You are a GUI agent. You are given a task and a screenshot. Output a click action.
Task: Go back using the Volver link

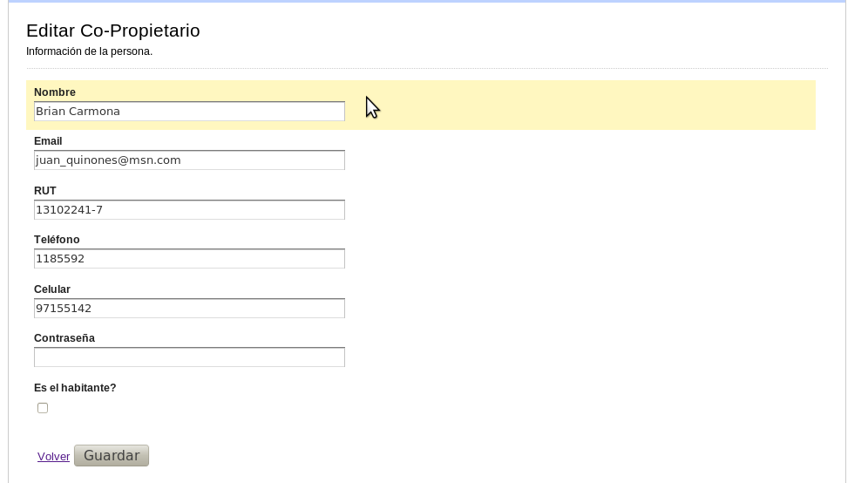coord(53,457)
